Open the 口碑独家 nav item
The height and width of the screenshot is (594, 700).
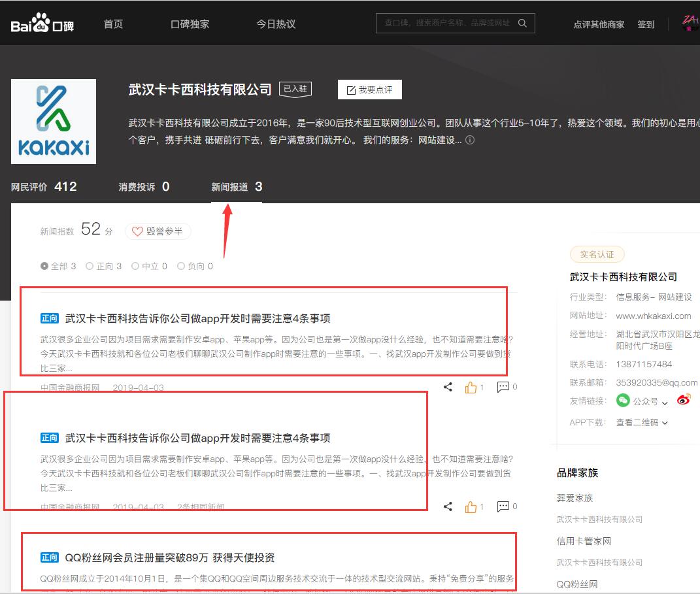coord(190,24)
